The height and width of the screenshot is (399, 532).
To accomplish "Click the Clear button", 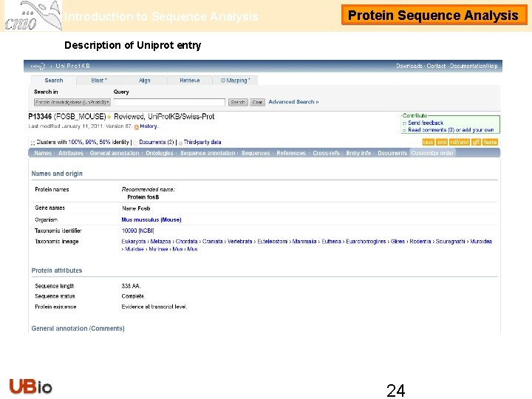I will [x=258, y=102].
